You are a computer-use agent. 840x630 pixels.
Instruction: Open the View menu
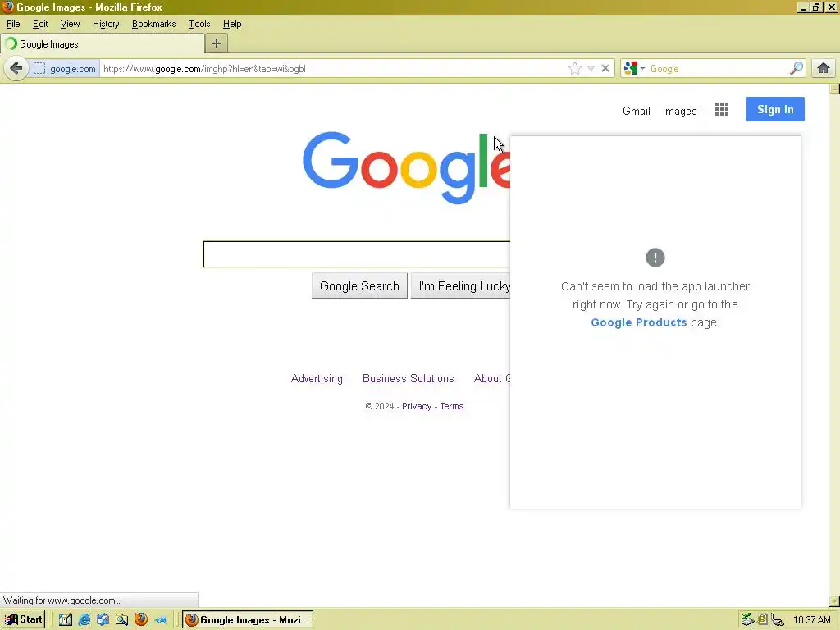coord(70,24)
